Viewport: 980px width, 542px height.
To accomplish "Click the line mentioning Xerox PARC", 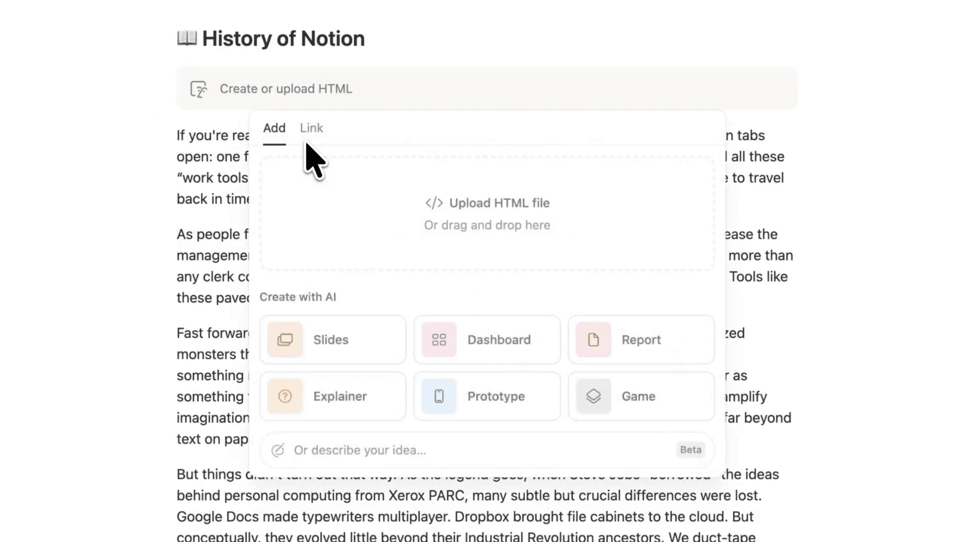I will pos(469,496).
